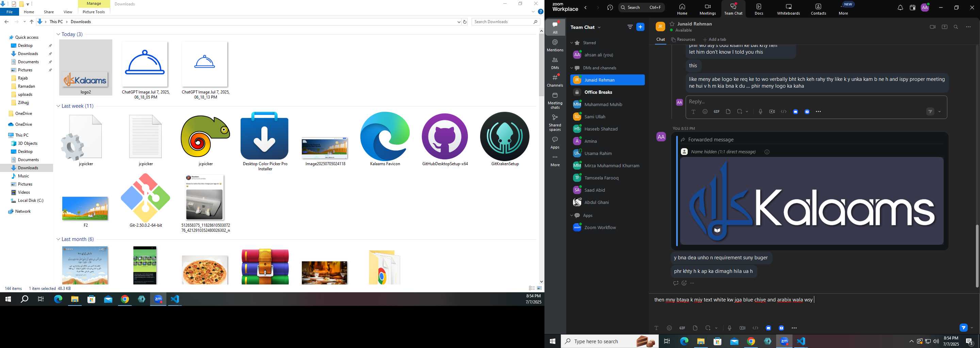Switch Explorer to large thumbnails view
The width and height of the screenshot is (980, 348).
pyautogui.click(x=539, y=288)
